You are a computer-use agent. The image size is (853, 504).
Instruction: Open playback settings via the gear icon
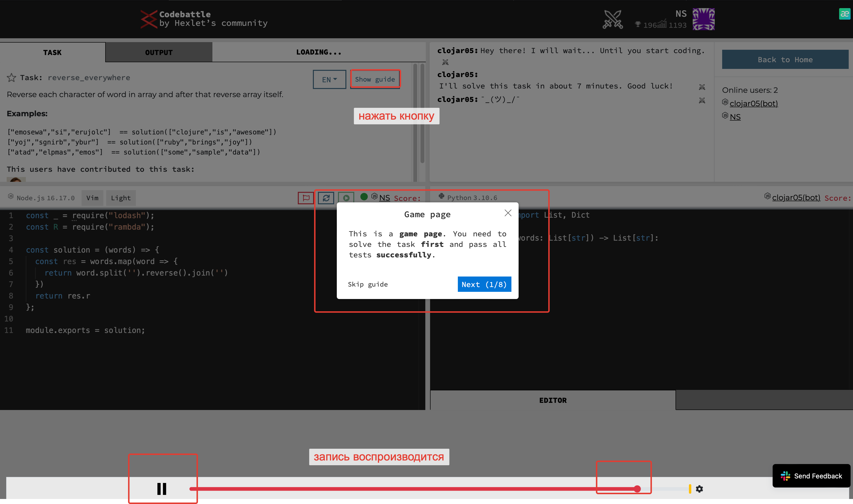click(x=699, y=489)
